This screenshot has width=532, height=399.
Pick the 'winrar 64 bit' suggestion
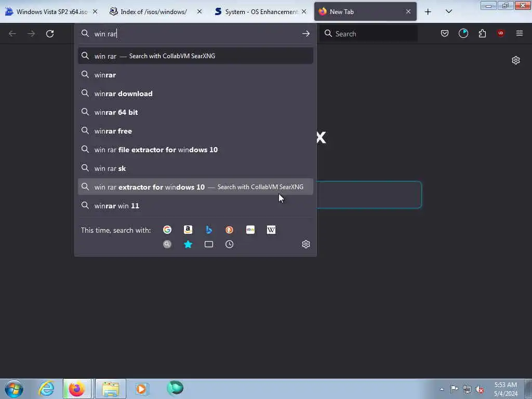195,112
